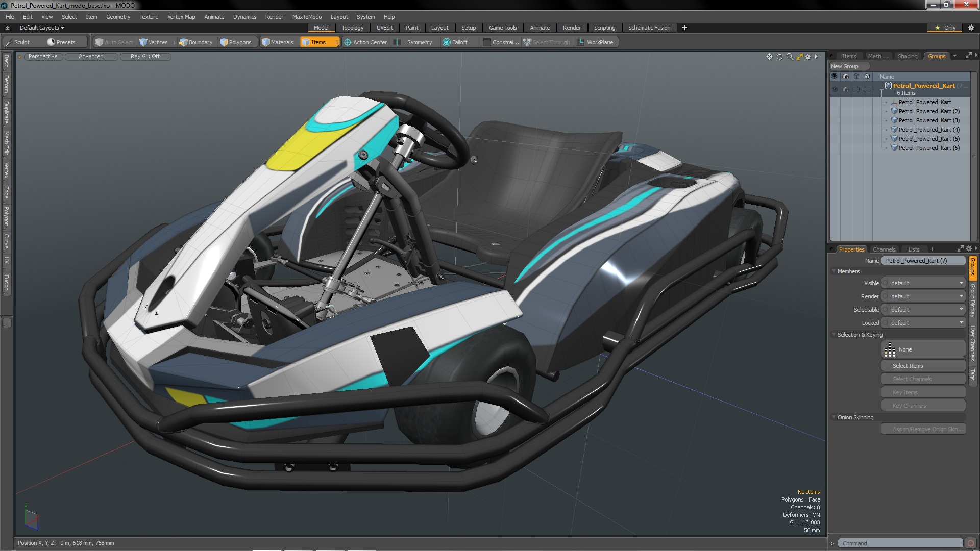Toggle selectable checkbox for Petrol_Powered_Kart group
This screenshot has height=551, width=980.
tap(856, 89)
